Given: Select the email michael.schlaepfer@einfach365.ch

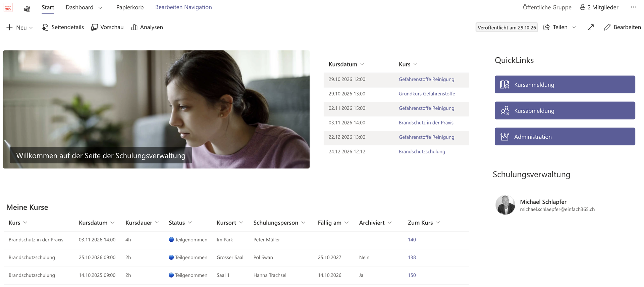Looking at the screenshot, I should (557, 209).
